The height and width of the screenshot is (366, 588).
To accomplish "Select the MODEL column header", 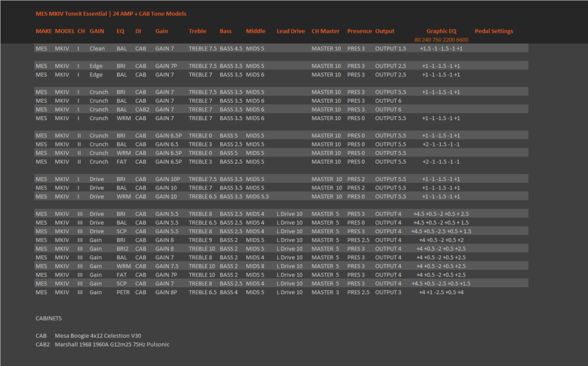I will [x=64, y=31].
